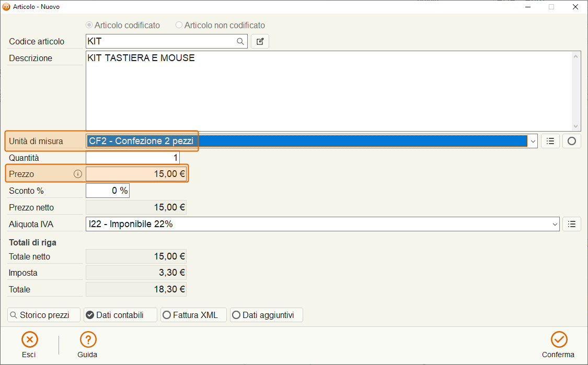
Task: Expand the Aliquota IVA dropdown arrow
Action: pos(555,224)
